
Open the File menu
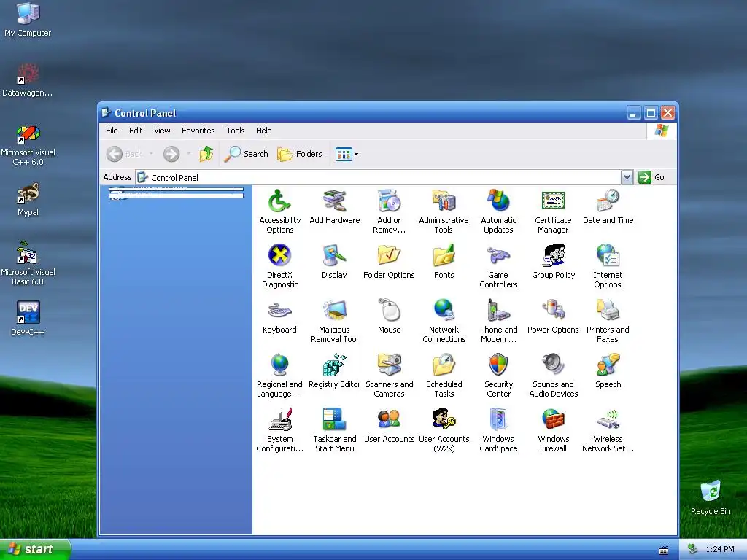tap(112, 131)
